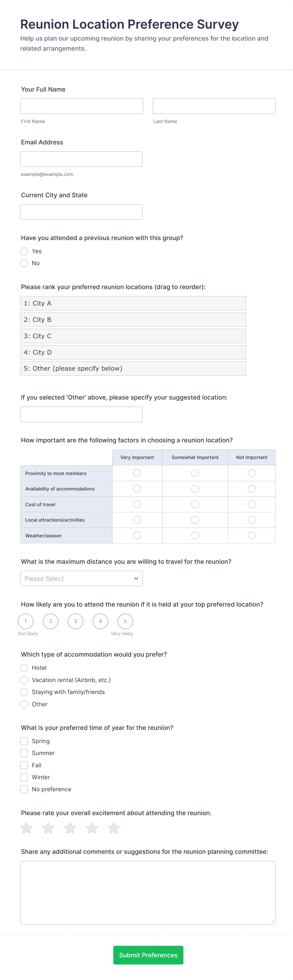Click the first excitement rating star
The image size is (293, 980).
[26, 828]
